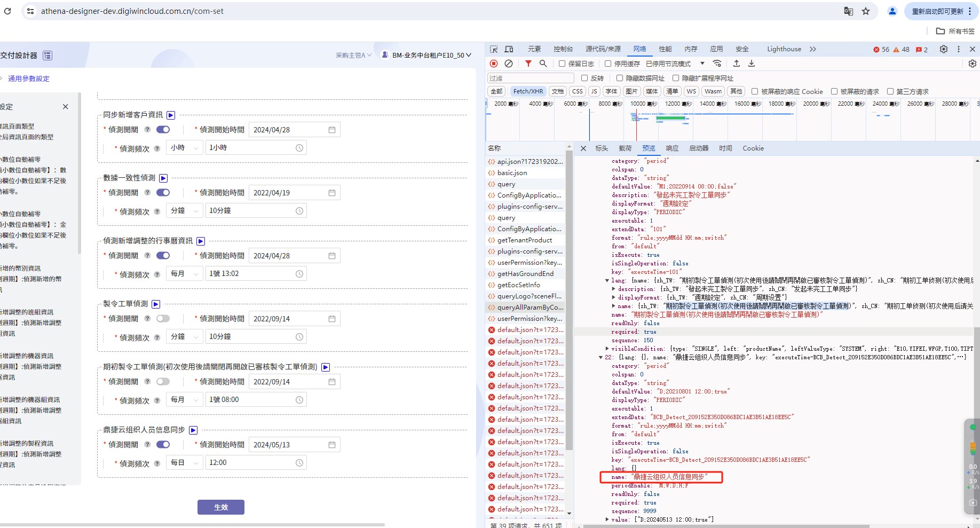980x528 pixels.
Task: Open 每月 frequency dropdown under 偵測新增調整的行事曆資訊
Action: (x=184, y=274)
